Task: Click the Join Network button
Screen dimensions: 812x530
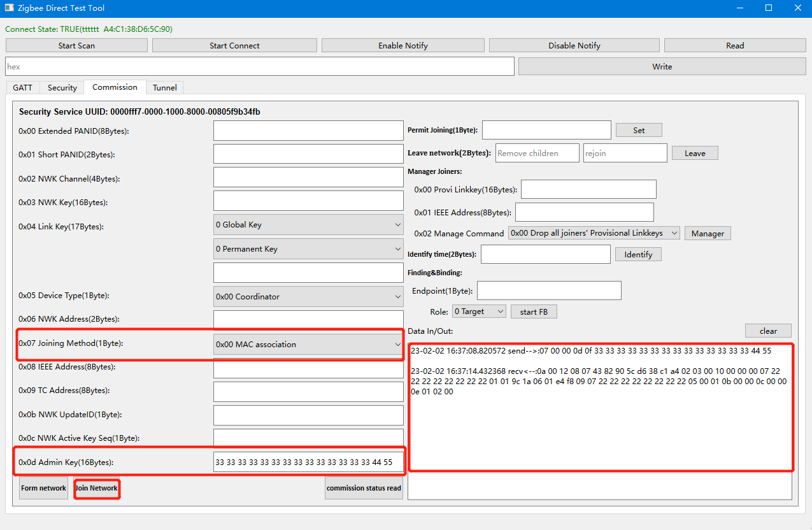Action: tap(97, 488)
